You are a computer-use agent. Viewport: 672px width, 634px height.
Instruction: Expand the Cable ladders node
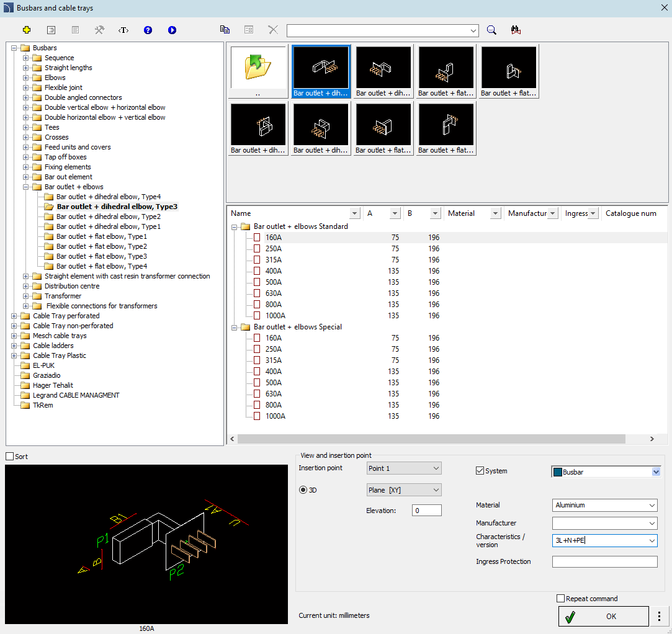point(14,346)
